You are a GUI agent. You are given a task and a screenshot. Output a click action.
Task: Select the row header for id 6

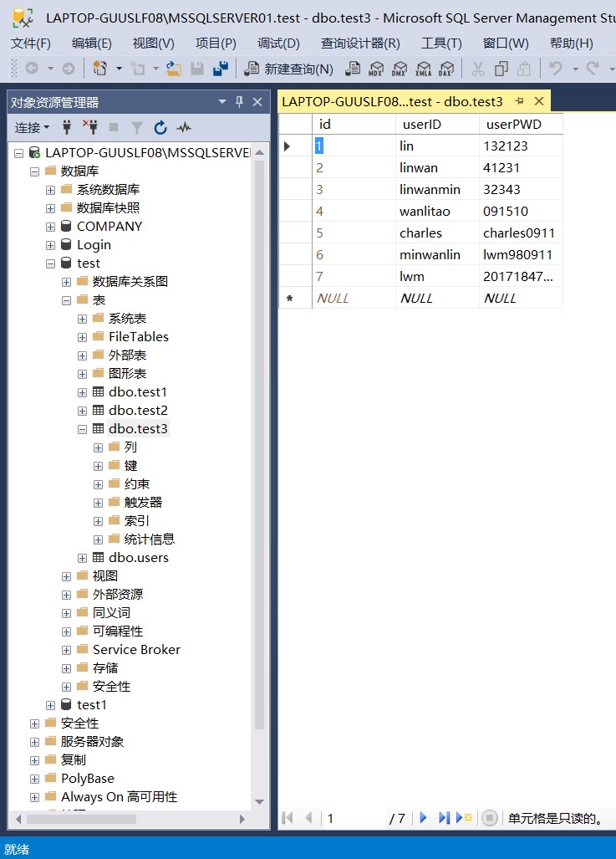[295, 255]
